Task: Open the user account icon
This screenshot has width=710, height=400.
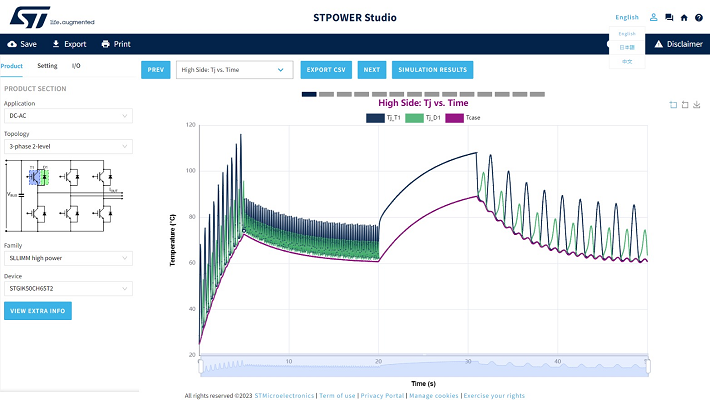Action: click(654, 17)
